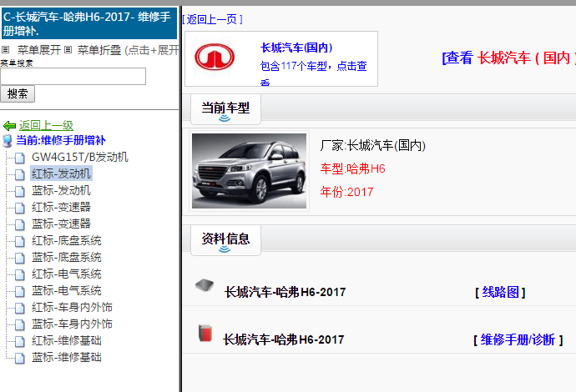Click document icon beside 蓝标-电气系统

click(x=20, y=291)
